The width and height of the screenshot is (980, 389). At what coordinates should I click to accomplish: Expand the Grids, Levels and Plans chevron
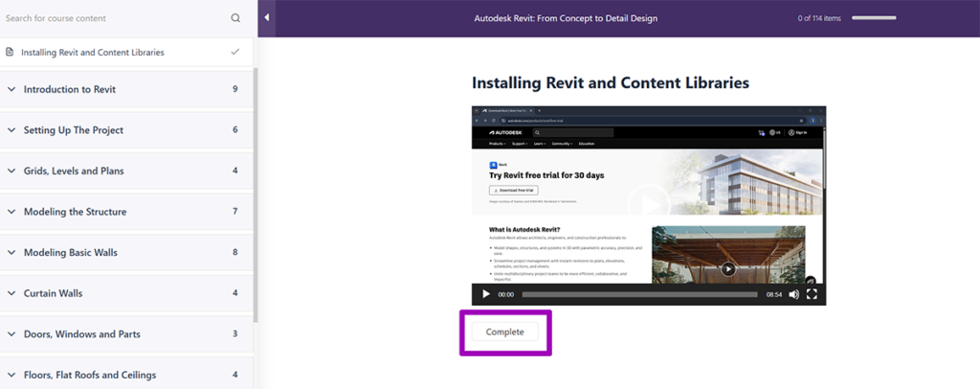(11, 171)
